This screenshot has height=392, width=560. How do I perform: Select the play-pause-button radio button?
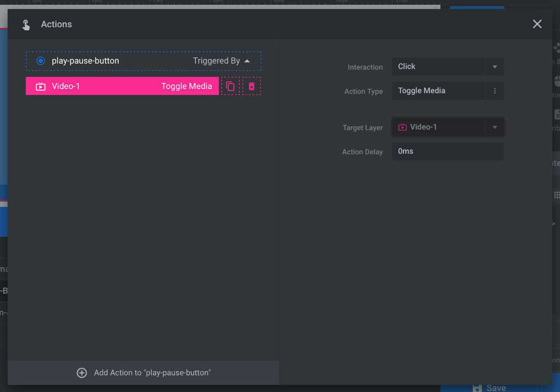(41, 61)
